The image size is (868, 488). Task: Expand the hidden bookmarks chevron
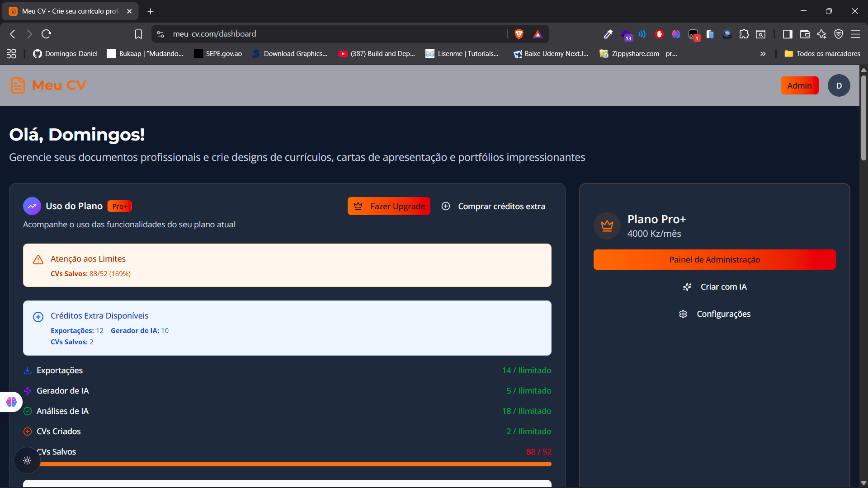click(763, 54)
